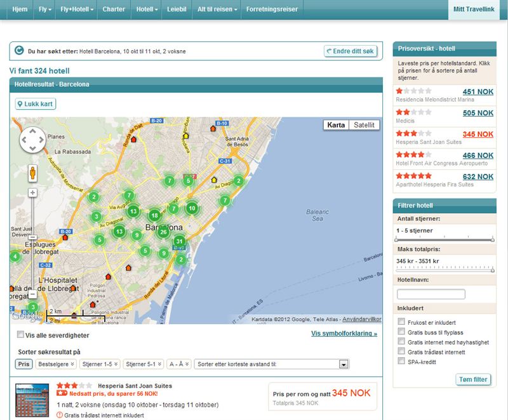This screenshot has height=420, width=508.
Task: Click the five-star rating icon in price overview
Action: tap(413, 176)
